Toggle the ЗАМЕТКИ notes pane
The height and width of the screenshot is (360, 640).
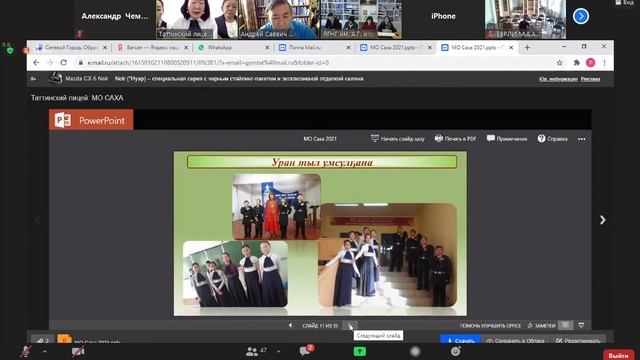tap(542, 326)
